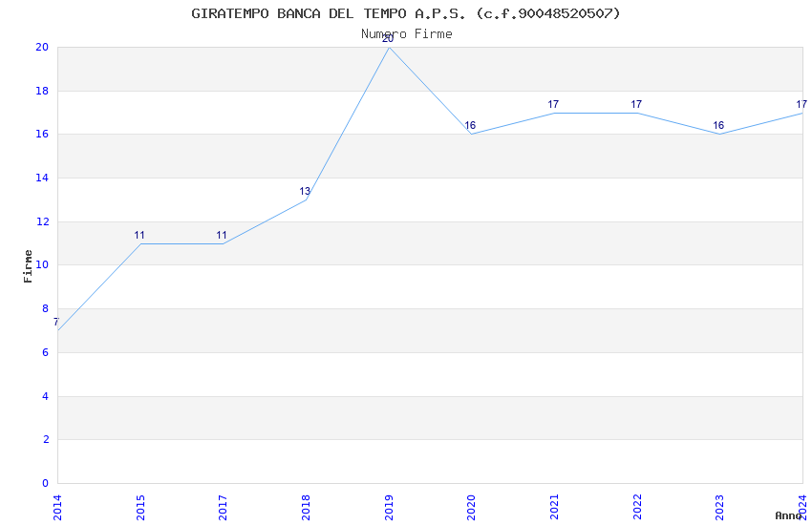Select year 2023 on the x-axis
The image size is (812, 525).
[x=720, y=507]
